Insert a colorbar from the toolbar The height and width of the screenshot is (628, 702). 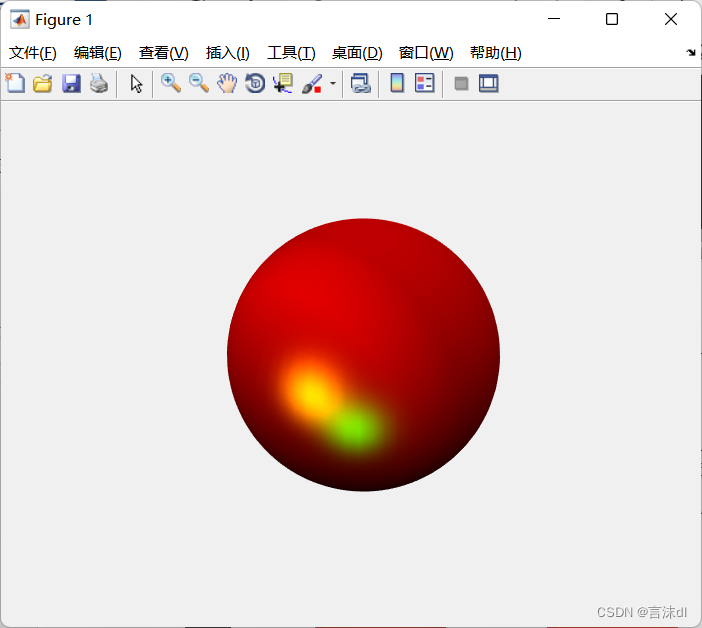(397, 84)
